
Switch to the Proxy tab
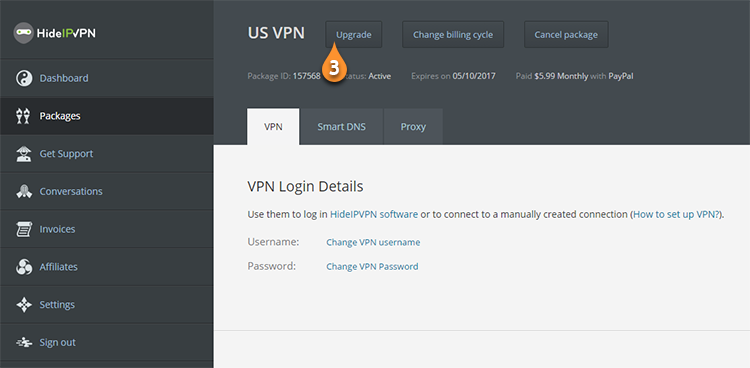coord(413,127)
